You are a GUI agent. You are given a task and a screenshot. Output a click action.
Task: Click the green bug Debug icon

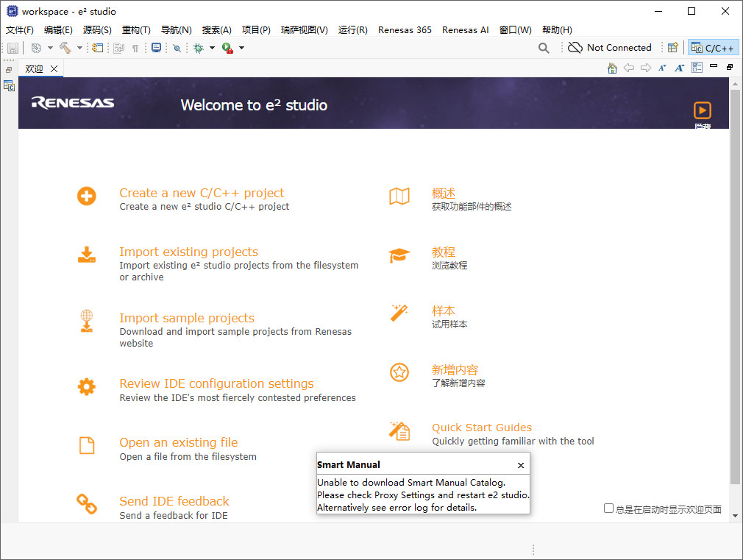(x=199, y=48)
